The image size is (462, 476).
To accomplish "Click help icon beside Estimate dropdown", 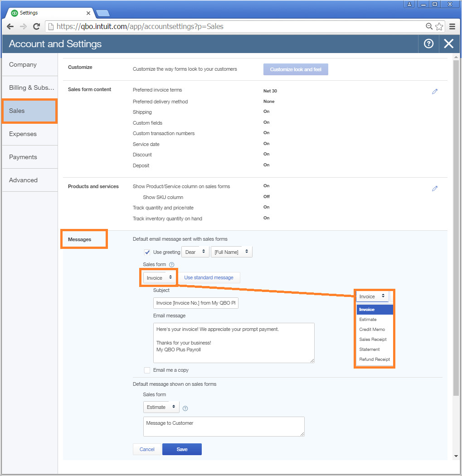I will 185,408.
